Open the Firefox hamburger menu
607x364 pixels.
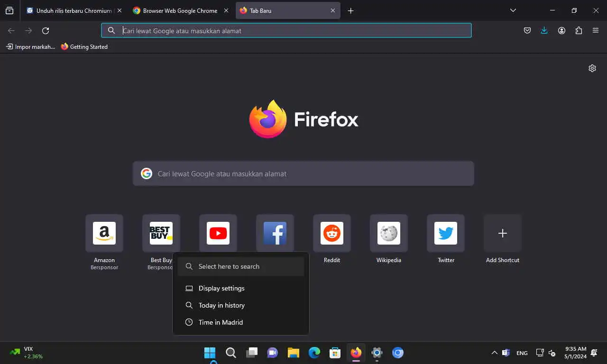point(596,31)
